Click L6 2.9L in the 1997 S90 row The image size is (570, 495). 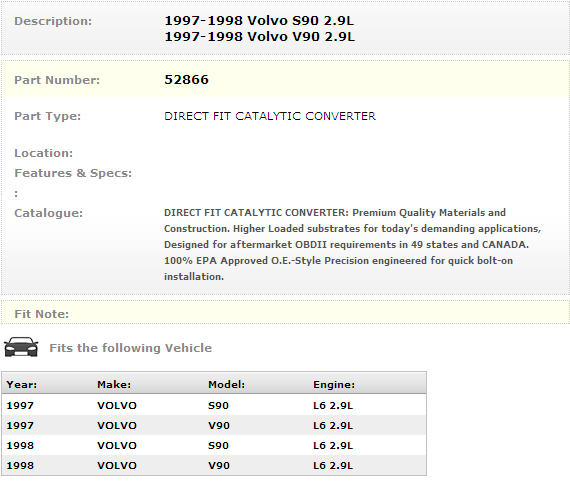coord(333,406)
